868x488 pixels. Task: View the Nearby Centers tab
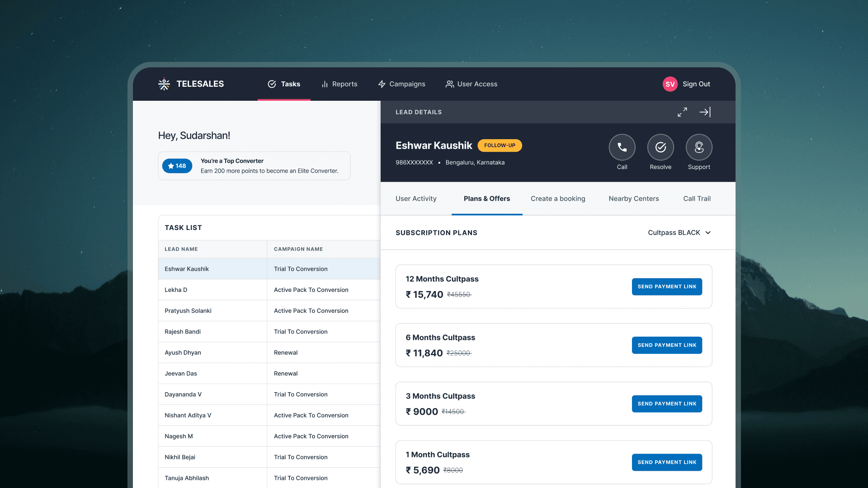click(634, 199)
